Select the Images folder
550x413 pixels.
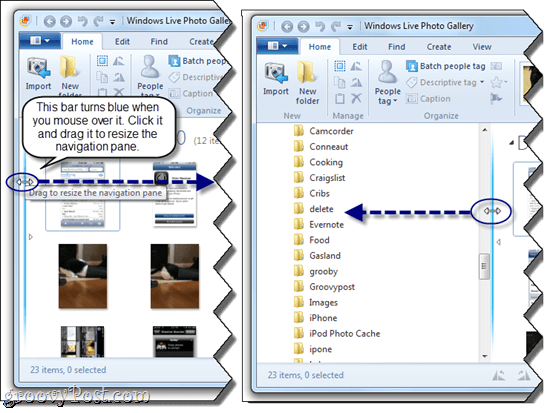[x=315, y=302]
